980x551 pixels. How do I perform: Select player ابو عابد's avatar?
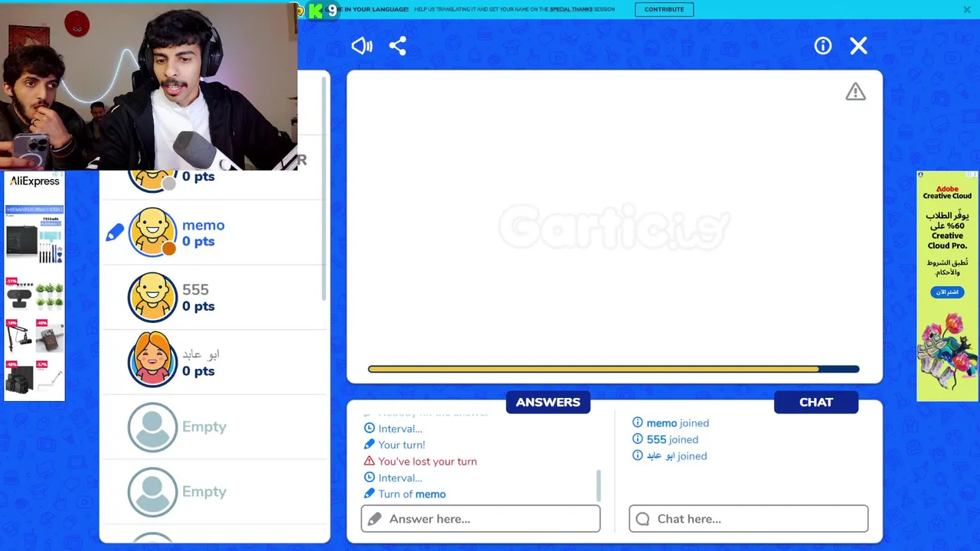152,361
